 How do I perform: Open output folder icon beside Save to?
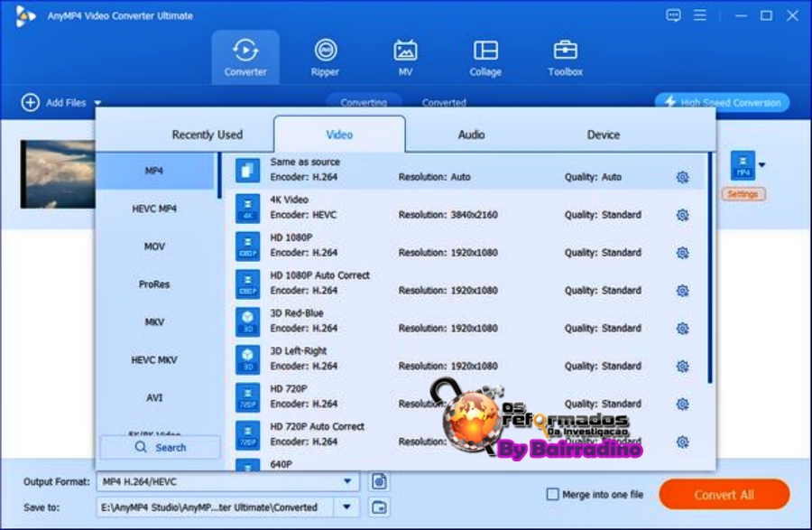pos(379,507)
